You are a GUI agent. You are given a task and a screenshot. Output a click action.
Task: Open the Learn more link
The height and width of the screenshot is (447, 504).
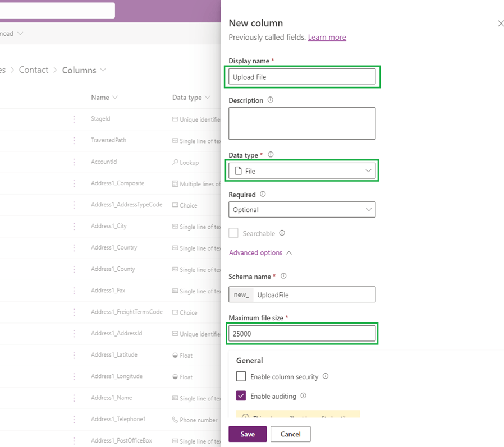[327, 38]
